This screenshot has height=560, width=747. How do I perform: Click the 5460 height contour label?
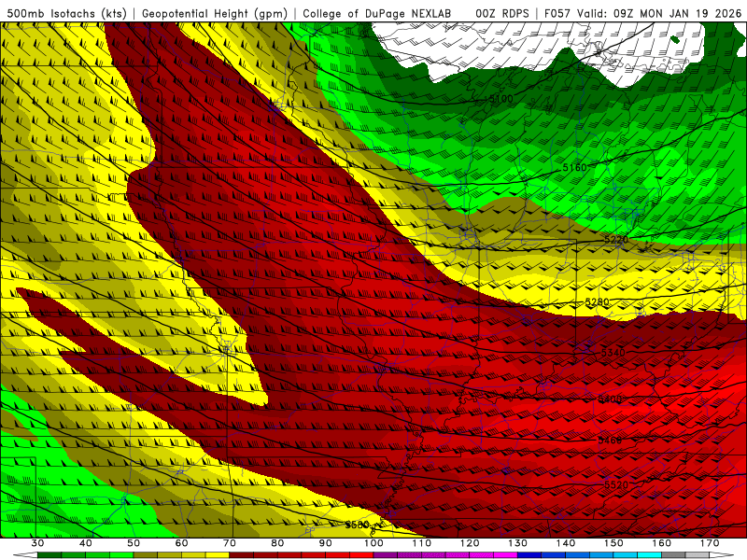click(x=610, y=441)
